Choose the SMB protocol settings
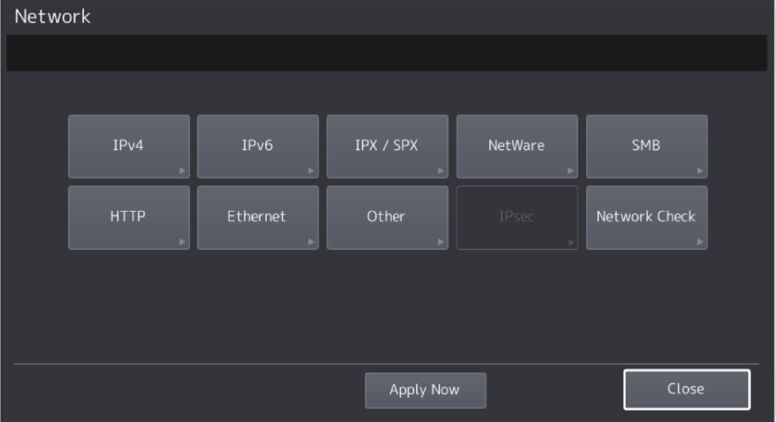 [x=646, y=146]
